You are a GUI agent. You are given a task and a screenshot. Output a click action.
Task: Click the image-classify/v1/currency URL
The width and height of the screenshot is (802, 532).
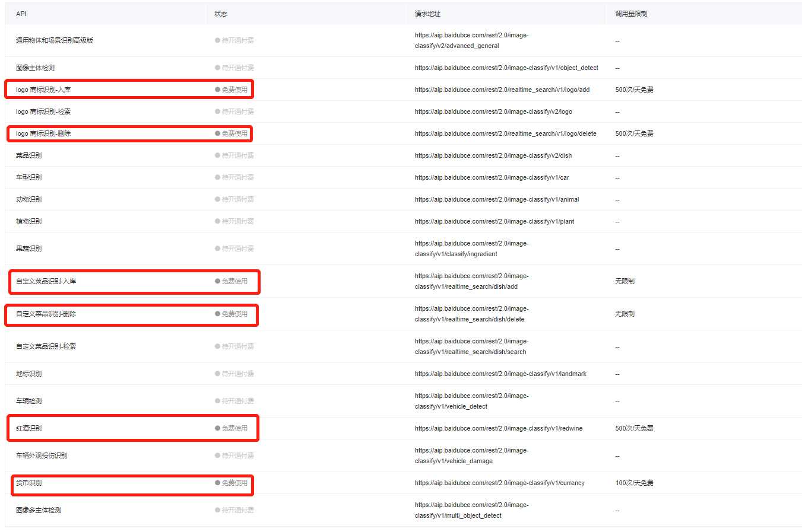500,483
